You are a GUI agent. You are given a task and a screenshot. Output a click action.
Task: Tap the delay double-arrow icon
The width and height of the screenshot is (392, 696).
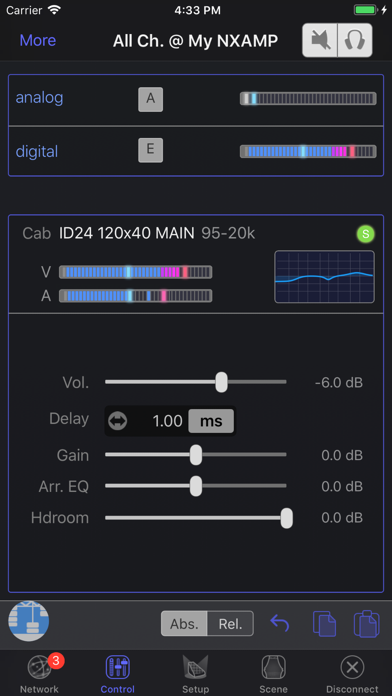[x=117, y=421]
